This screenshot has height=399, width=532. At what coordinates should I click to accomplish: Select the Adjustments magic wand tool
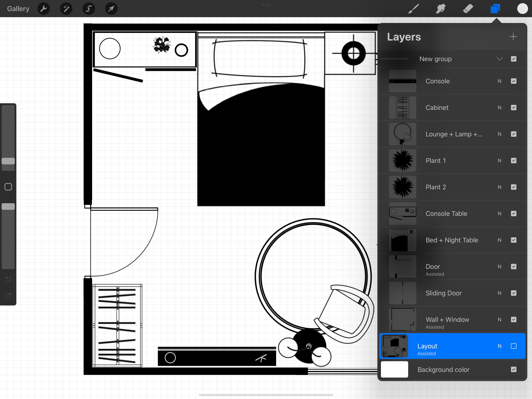click(x=66, y=9)
